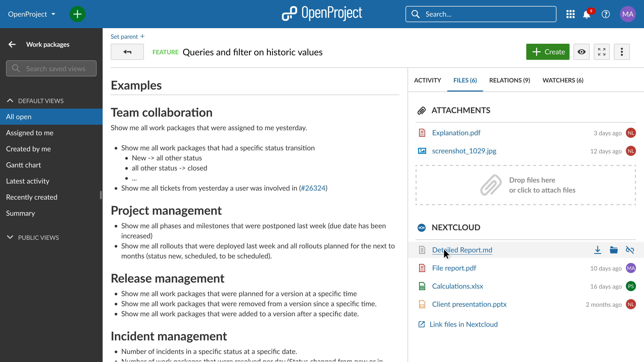This screenshot has height=362, width=644.
Task: Click the #26324 ticket reference link
Action: click(313, 188)
